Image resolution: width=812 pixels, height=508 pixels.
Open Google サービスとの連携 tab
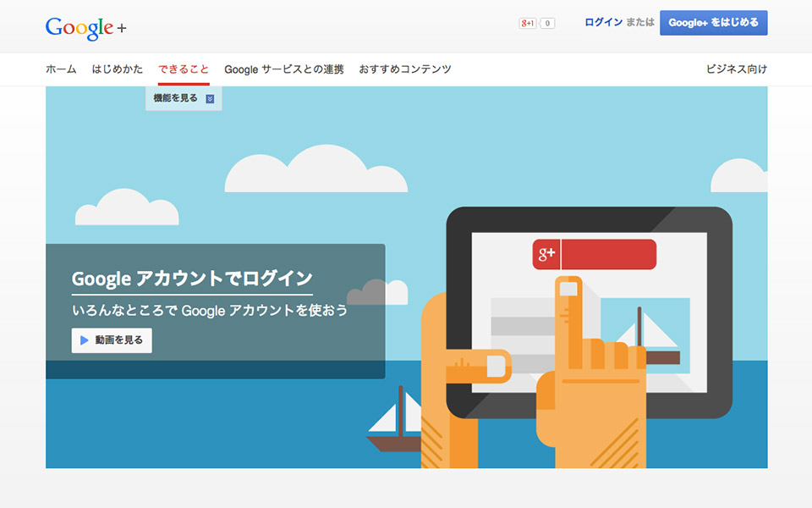point(284,69)
